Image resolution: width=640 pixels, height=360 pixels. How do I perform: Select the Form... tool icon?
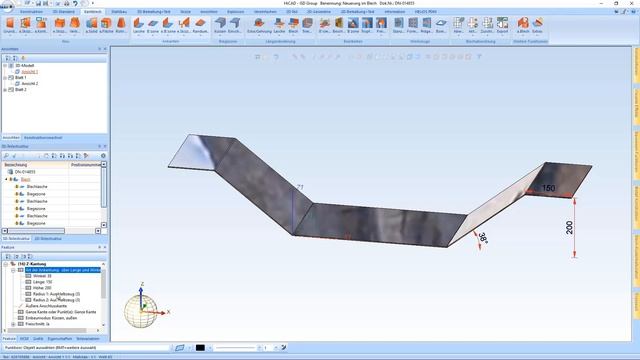(413, 23)
